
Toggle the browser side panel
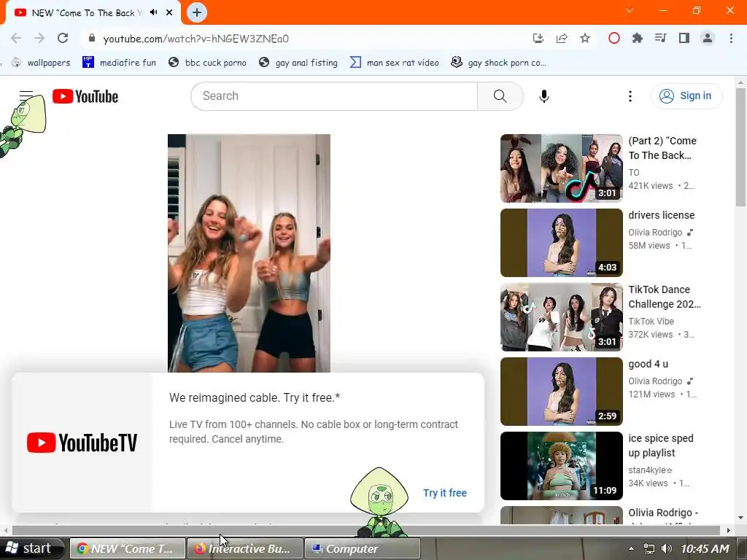click(684, 38)
